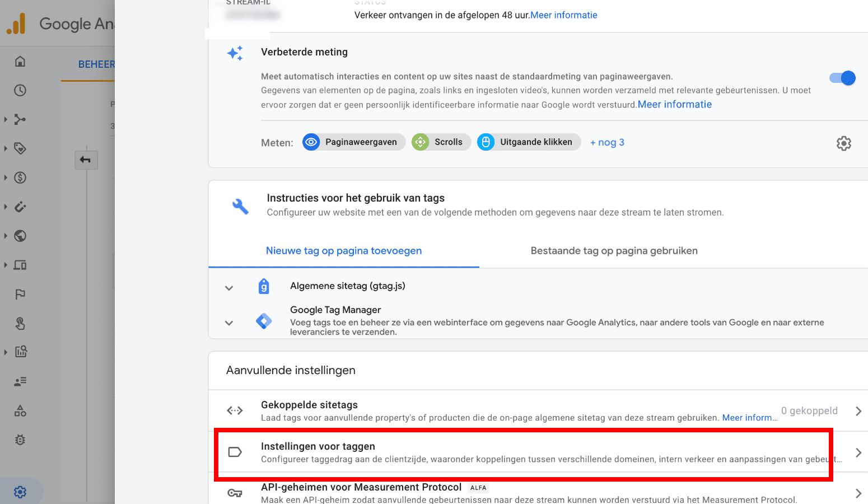
Task: Click the back arrow button
Action: [86, 160]
